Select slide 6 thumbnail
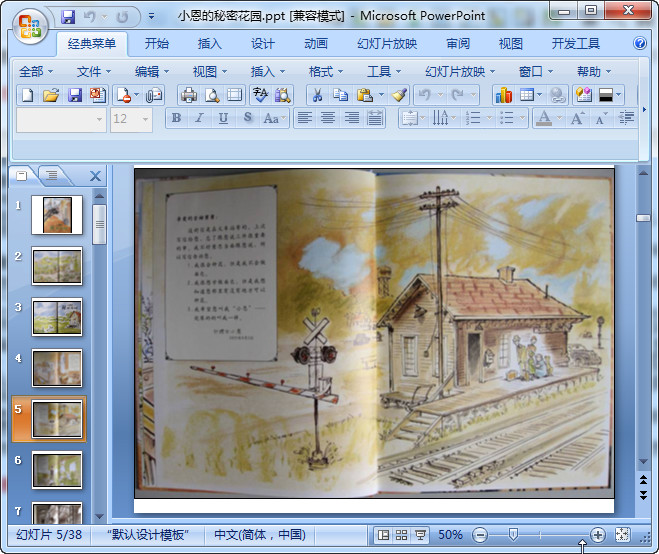 tap(57, 470)
